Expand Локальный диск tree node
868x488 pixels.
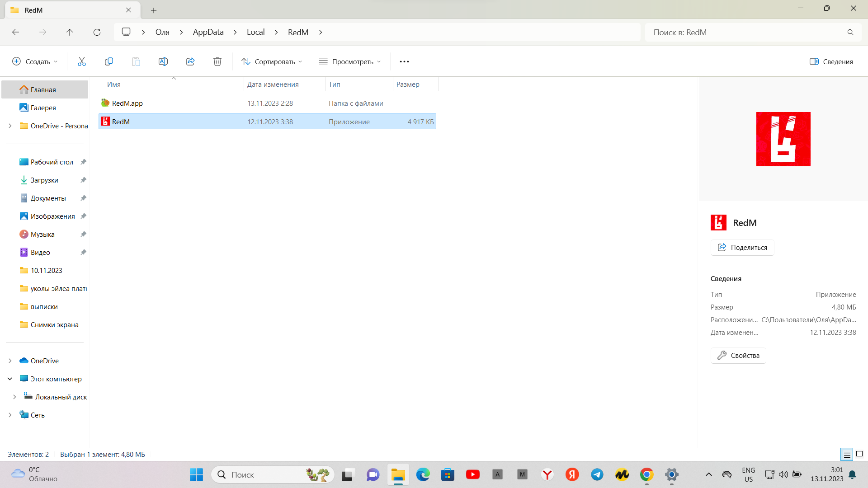pyautogui.click(x=14, y=397)
